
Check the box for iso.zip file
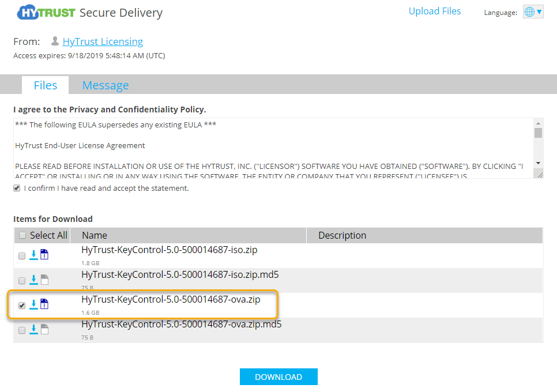(x=22, y=256)
